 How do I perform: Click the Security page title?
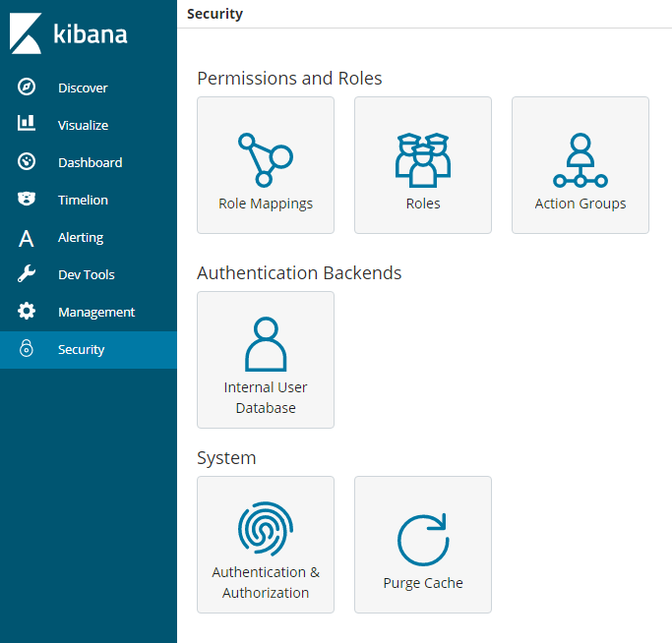(214, 14)
